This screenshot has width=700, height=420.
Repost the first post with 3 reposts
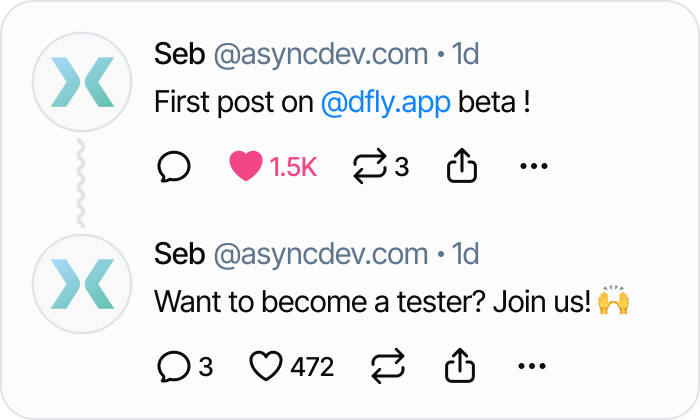(370, 167)
